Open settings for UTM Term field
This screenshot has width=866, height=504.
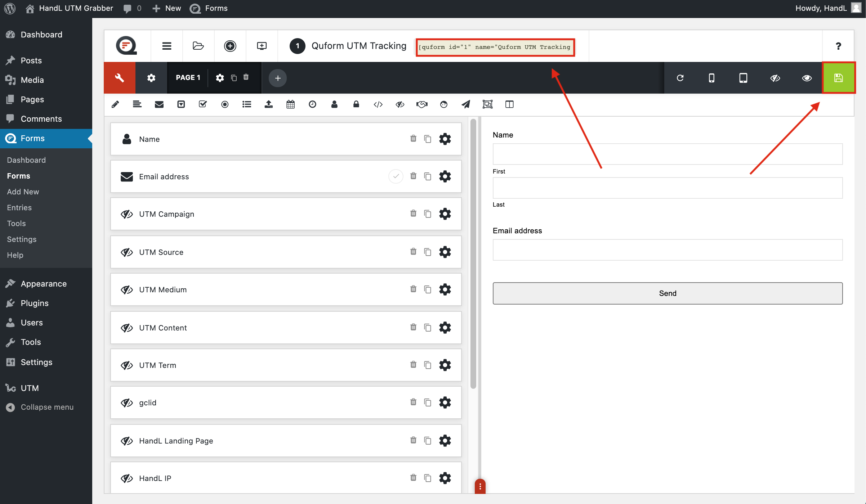tap(445, 365)
